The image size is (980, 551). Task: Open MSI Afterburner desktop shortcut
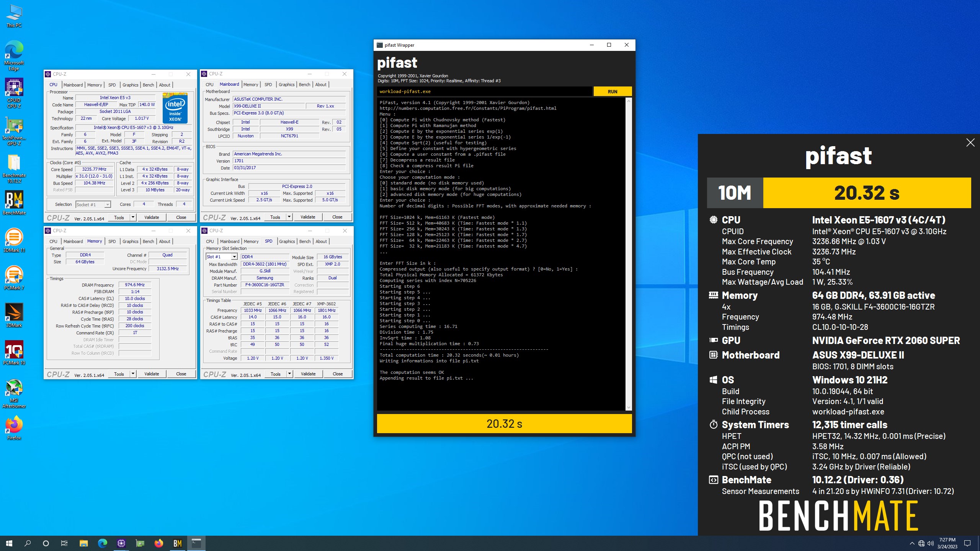[14, 393]
